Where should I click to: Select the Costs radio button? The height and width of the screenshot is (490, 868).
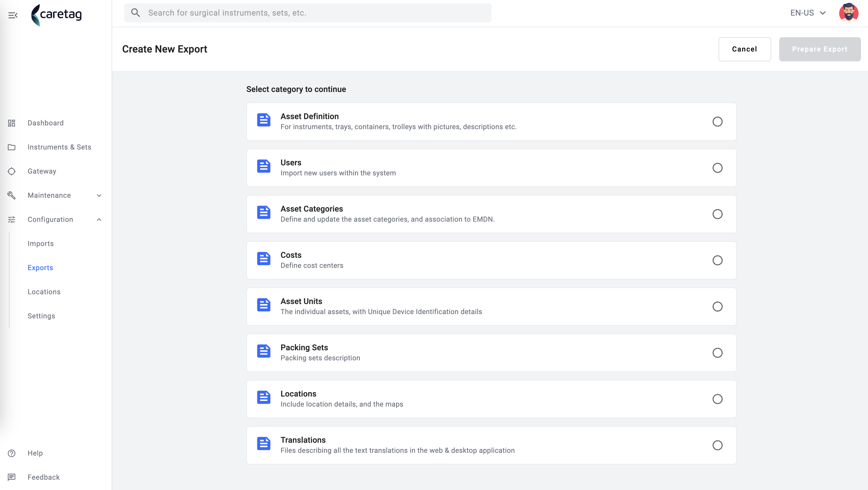click(x=717, y=260)
